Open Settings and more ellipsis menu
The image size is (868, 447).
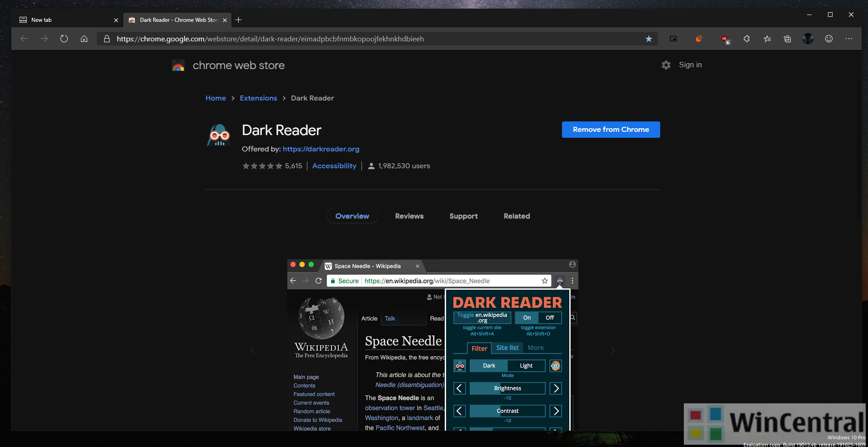coord(849,39)
